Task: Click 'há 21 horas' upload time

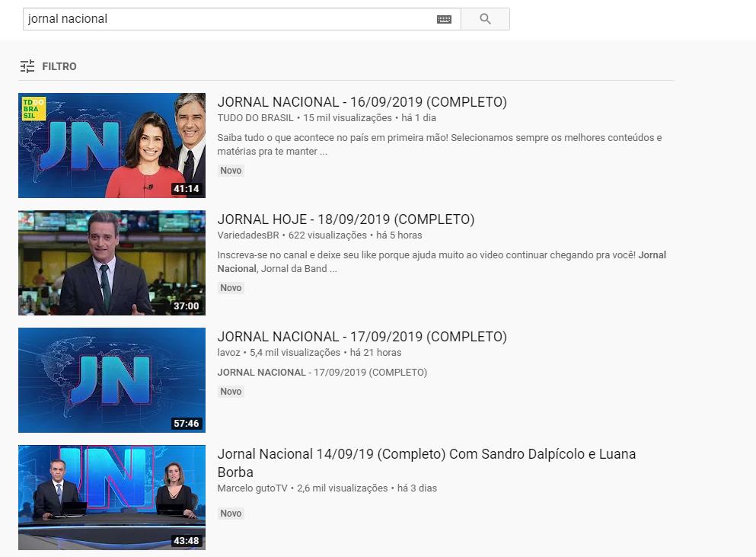Action: 375,352
